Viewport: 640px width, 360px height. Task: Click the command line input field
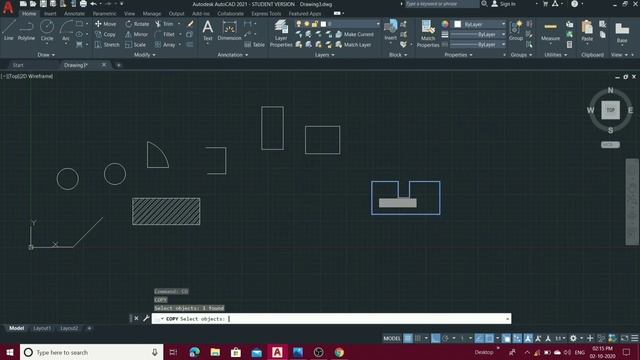click(x=331, y=318)
